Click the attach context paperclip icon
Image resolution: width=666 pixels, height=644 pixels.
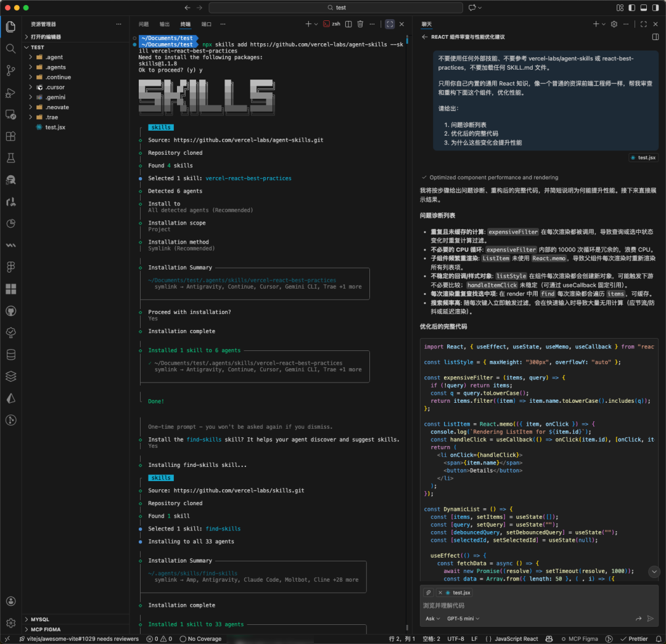[x=429, y=592]
